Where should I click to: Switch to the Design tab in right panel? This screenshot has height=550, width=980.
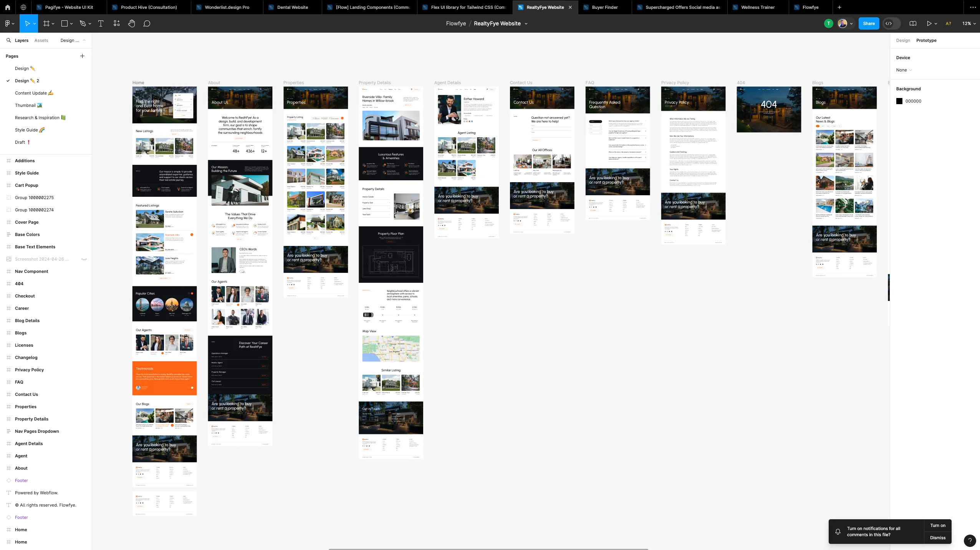pos(903,40)
